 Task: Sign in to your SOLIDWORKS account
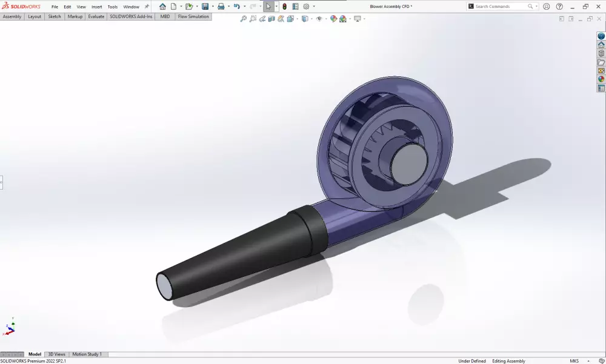546,6
